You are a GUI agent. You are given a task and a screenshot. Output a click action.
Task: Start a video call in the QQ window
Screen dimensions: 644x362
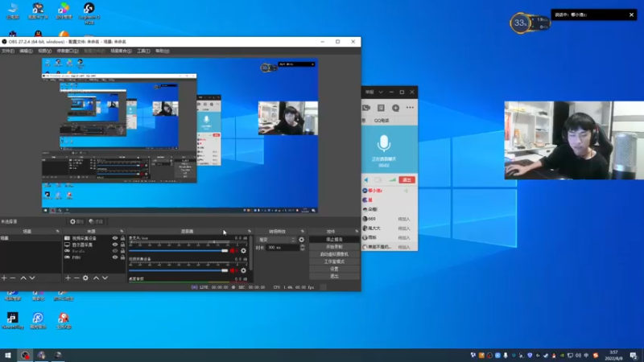coord(366,108)
